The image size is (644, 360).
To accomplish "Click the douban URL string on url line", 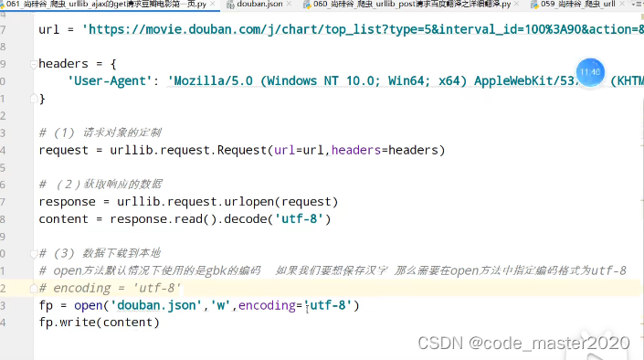I will [363, 29].
